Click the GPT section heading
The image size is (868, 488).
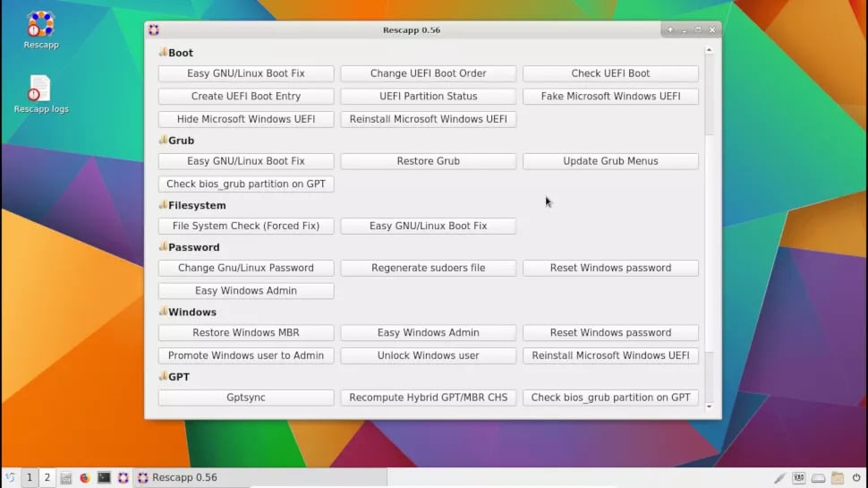click(179, 377)
